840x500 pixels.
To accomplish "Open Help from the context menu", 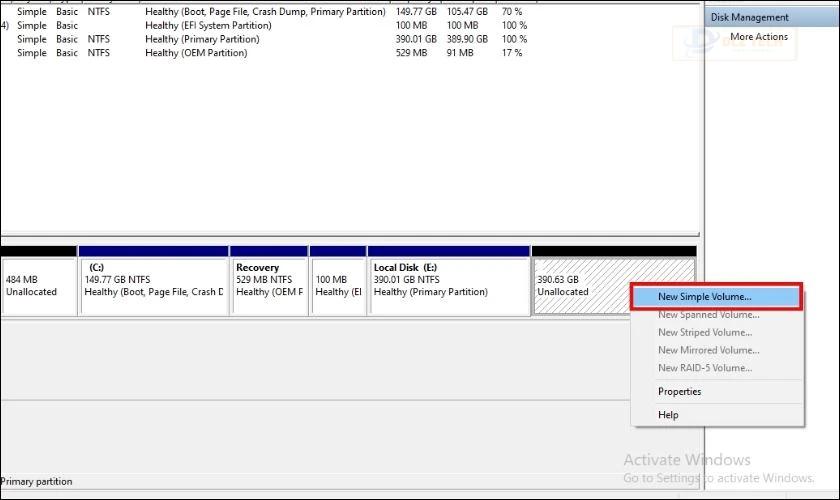I will tap(668, 414).
